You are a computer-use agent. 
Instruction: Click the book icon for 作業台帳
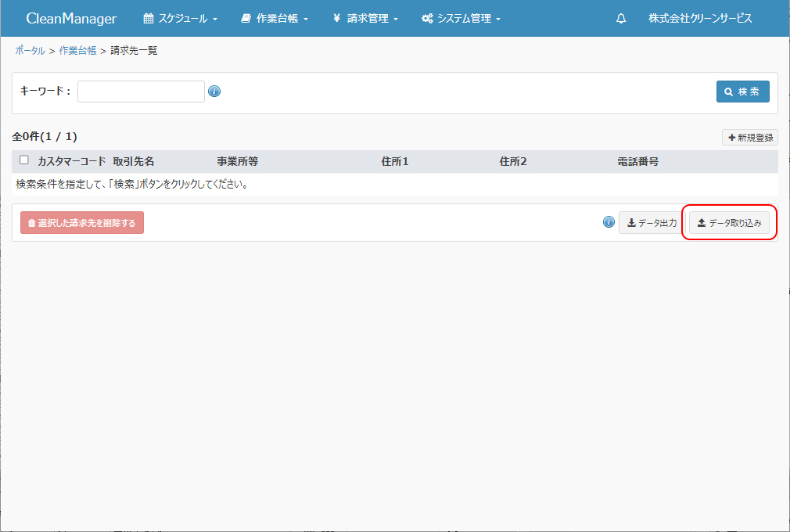pos(246,19)
